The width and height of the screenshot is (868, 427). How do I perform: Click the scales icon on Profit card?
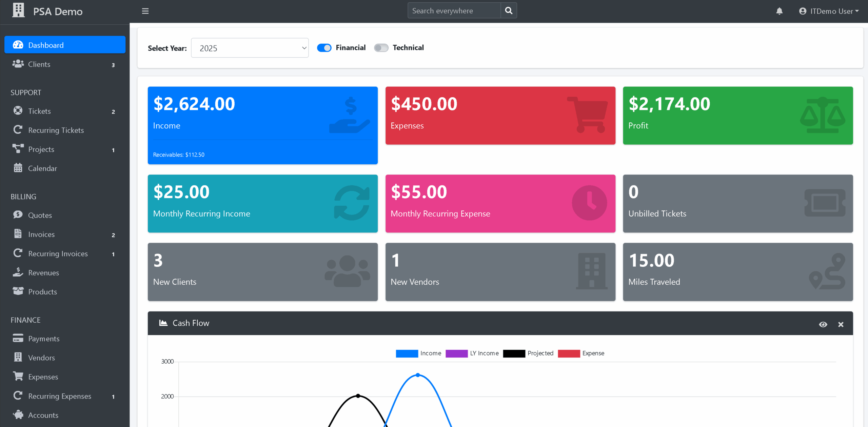click(823, 115)
